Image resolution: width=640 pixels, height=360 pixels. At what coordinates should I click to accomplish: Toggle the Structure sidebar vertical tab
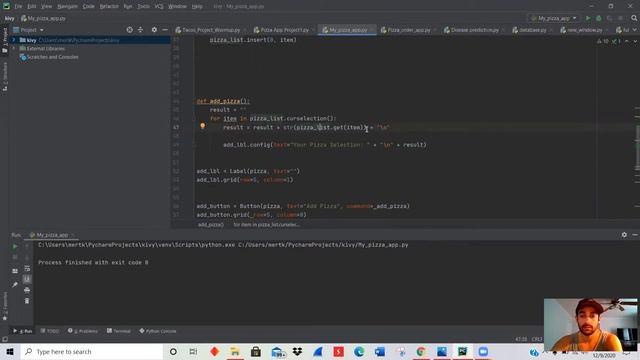tap(5, 77)
